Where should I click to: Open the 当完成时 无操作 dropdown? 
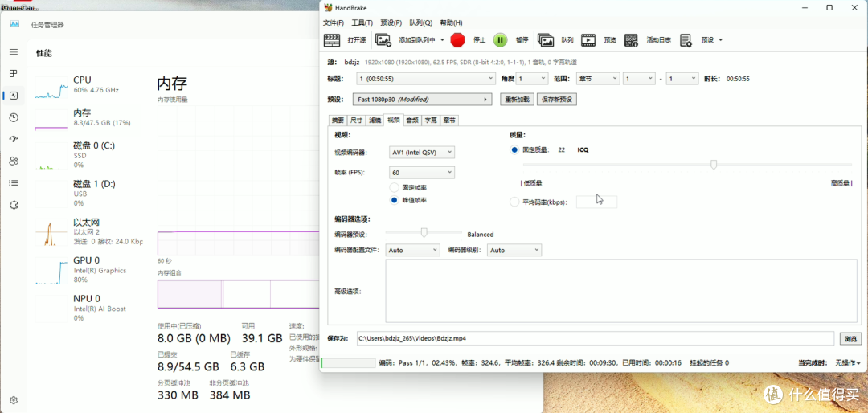click(848, 363)
